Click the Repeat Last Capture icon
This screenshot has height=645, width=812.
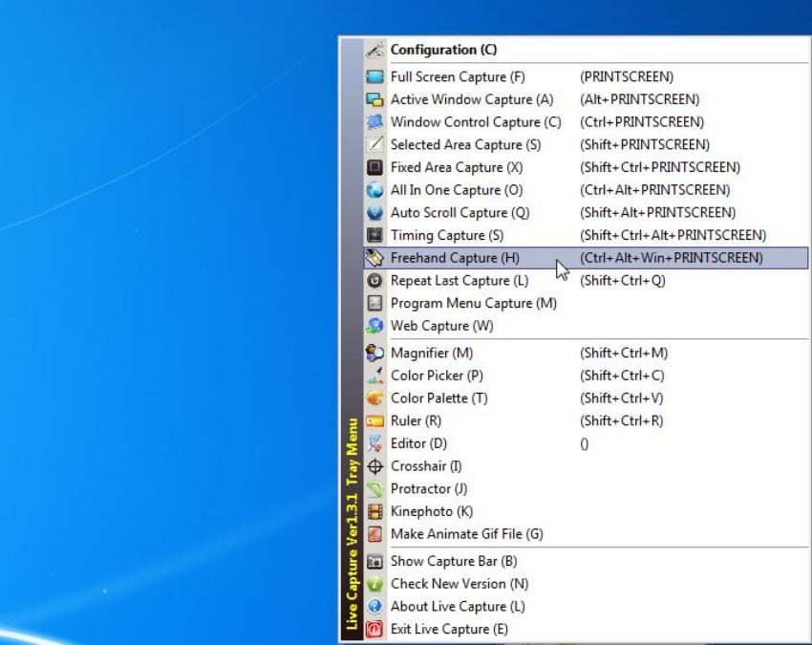tap(374, 281)
